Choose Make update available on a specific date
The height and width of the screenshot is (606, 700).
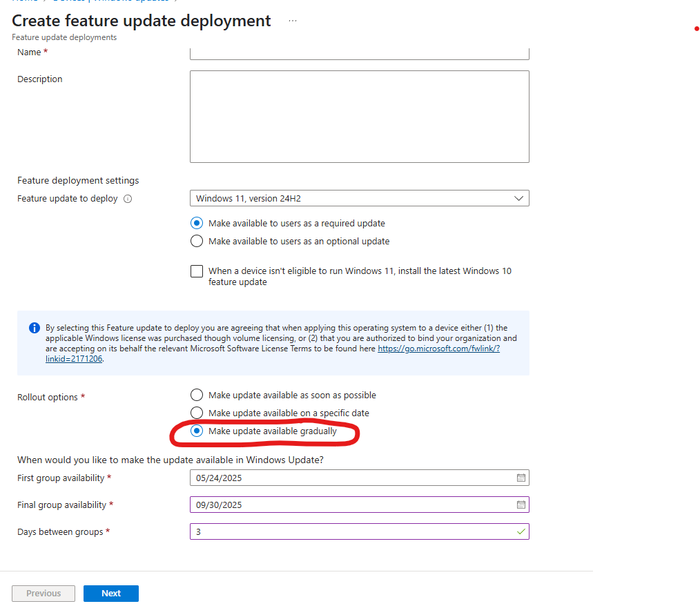(197, 413)
